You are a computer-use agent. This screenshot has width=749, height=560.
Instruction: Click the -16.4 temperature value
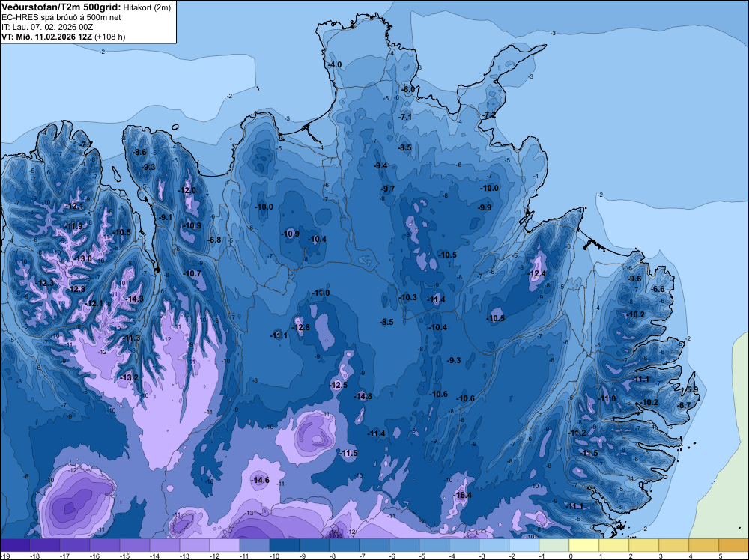(x=462, y=495)
